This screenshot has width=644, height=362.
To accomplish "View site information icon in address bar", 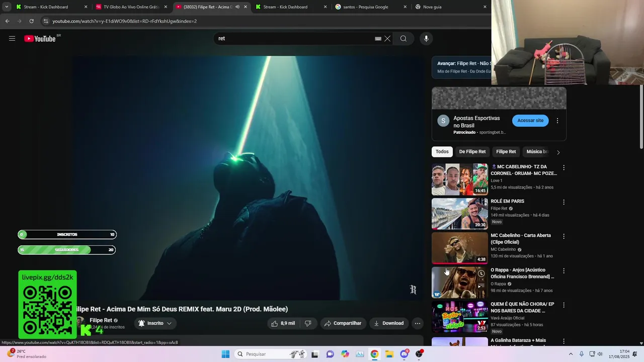I will (x=46, y=21).
